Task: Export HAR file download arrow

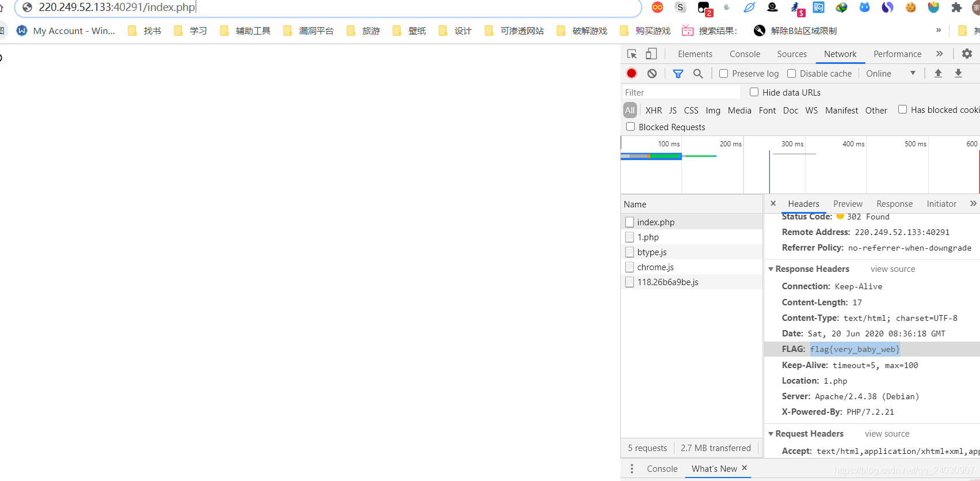Action: coord(958,73)
